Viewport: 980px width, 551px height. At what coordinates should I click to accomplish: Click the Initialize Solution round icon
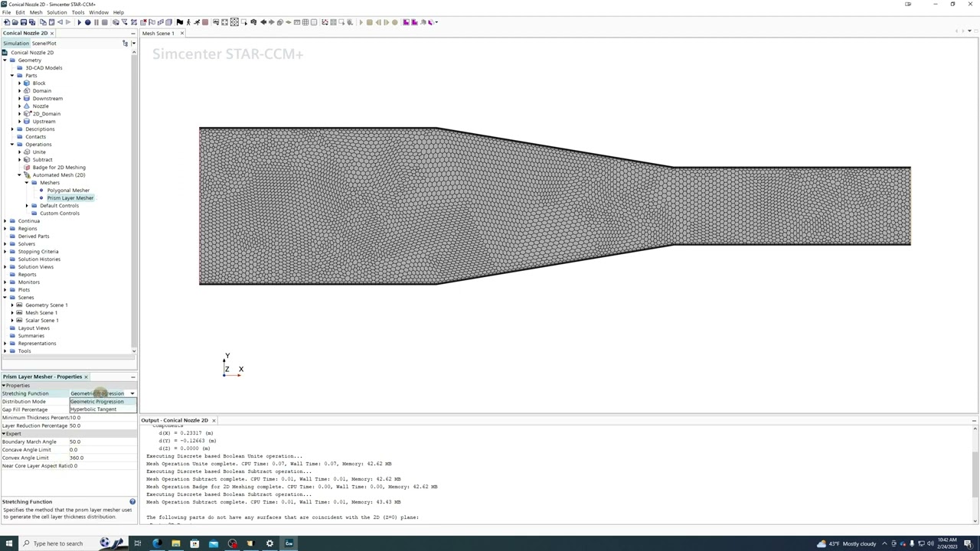tap(88, 22)
